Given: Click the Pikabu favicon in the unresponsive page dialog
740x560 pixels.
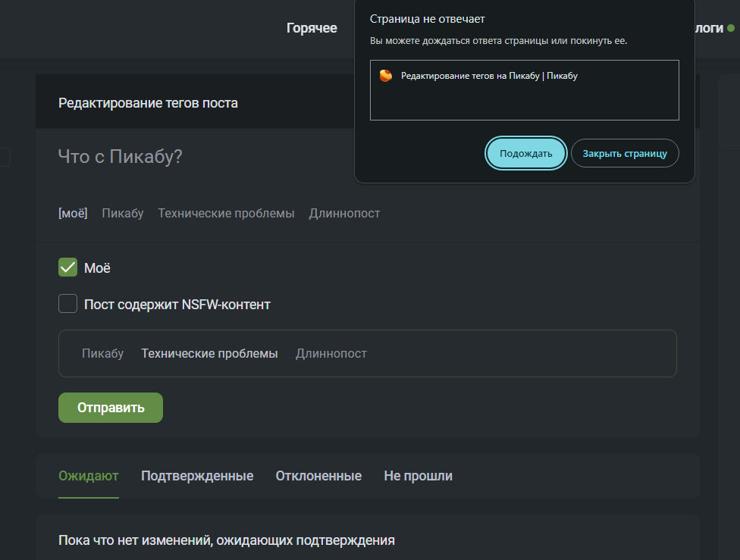Looking at the screenshot, I should tap(386, 76).
